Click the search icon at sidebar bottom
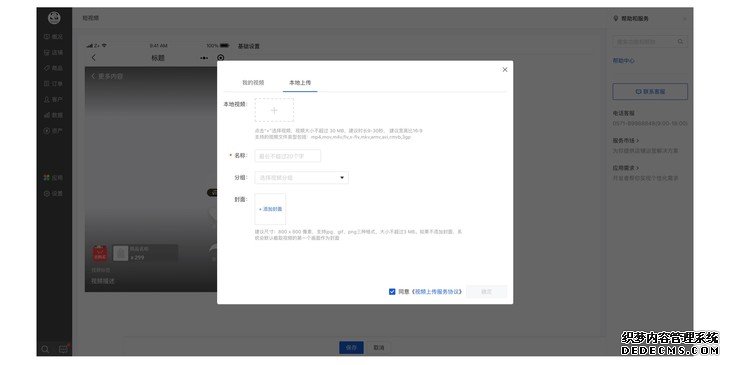Viewport: 730px width, 365px height. pos(45,349)
